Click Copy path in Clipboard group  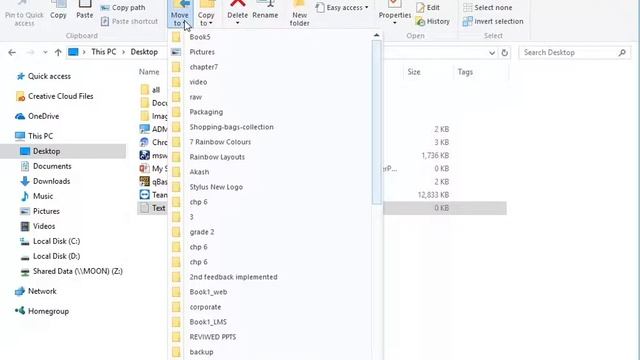click(x=123, y=8)
